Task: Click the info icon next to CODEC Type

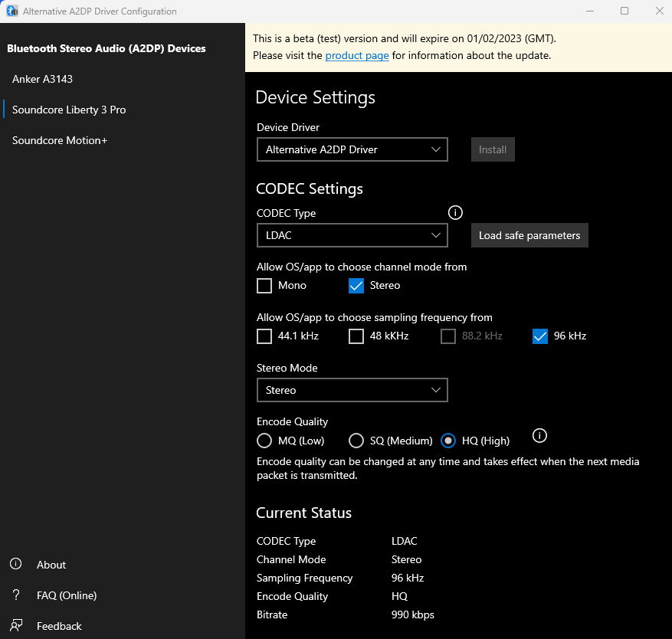Action: [456, 212]
